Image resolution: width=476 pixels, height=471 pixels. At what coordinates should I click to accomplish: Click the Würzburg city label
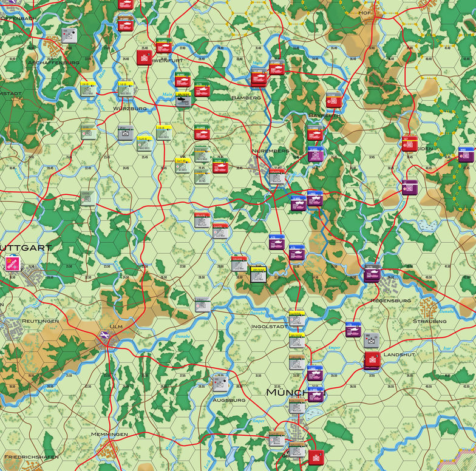coord(130,108)
